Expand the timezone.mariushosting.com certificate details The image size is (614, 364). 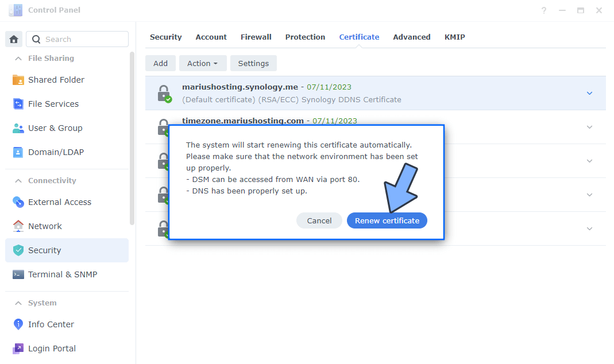coord(589,127)
